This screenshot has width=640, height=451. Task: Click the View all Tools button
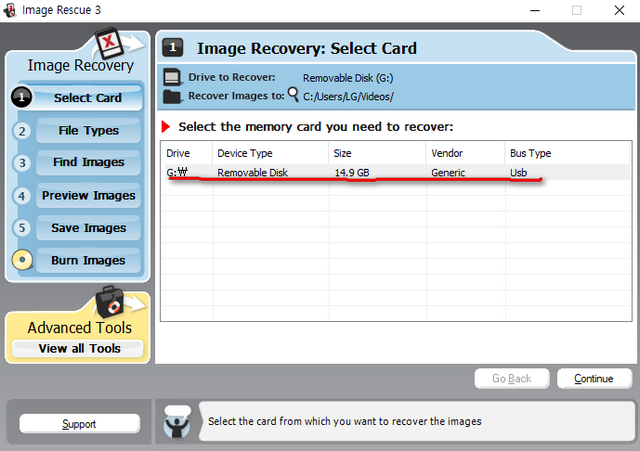click(x=78, y=349)
